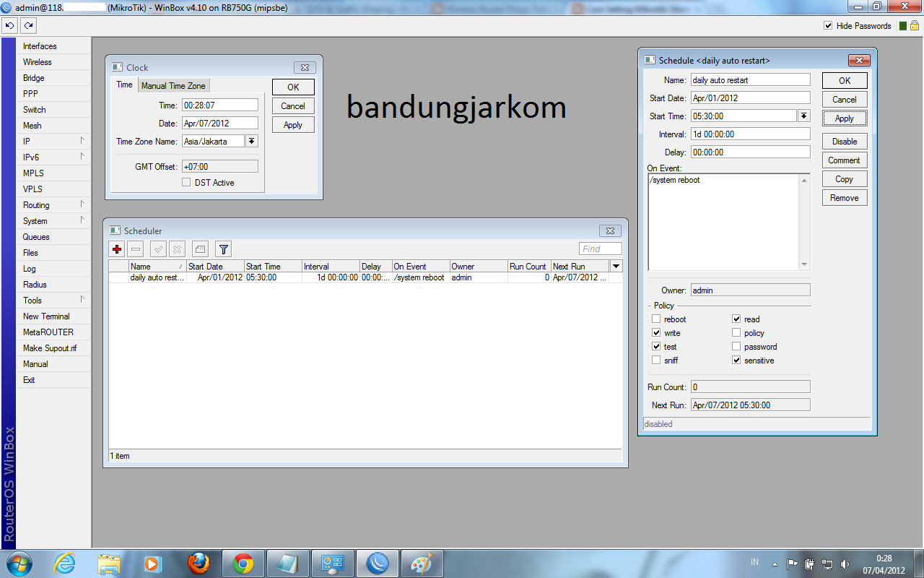Select the Time tab in Clock
The image size is (924, 578).
[125, 85]
